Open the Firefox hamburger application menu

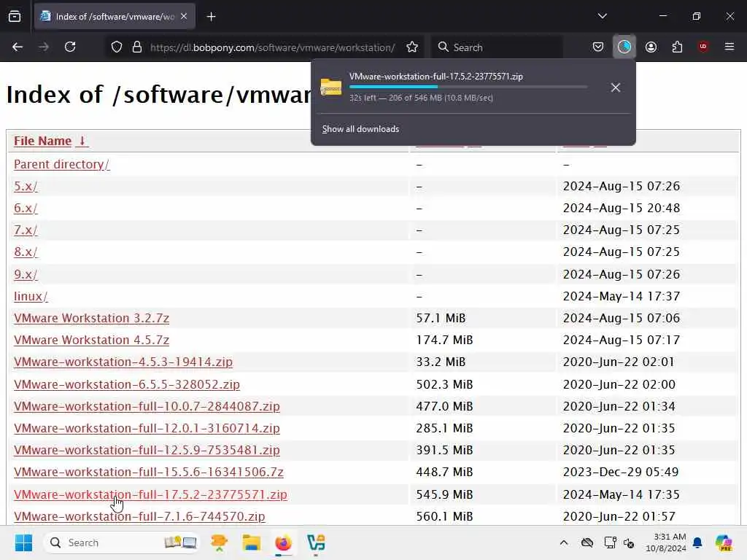click(x=729, y=47)
